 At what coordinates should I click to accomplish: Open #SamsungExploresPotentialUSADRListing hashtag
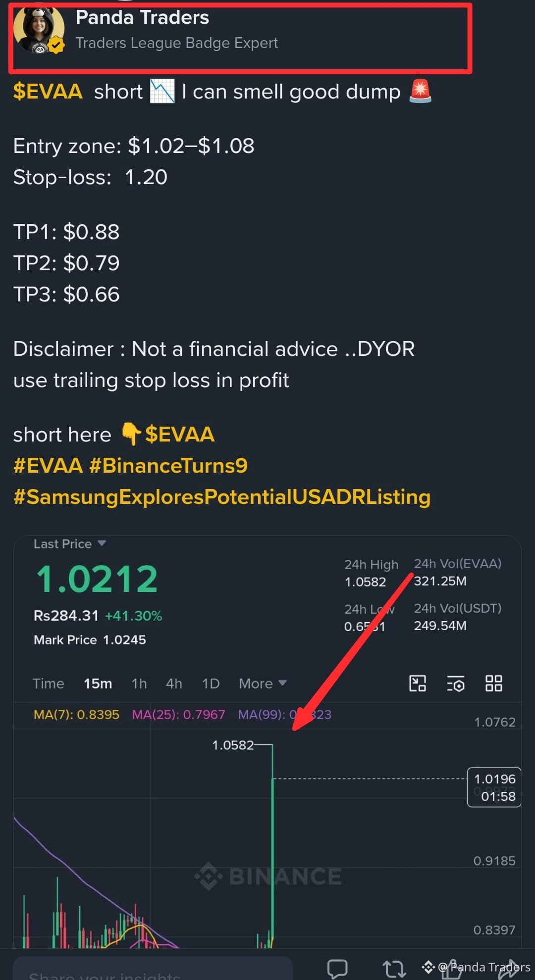point(222,497)
